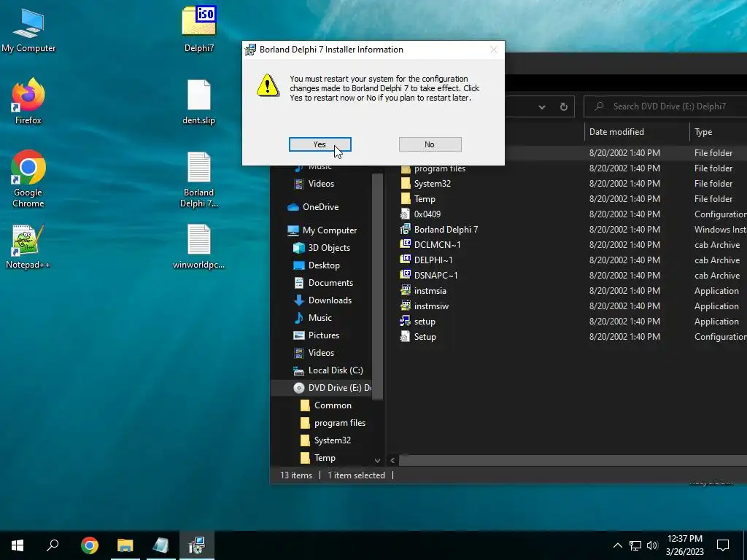Screen dimensions: 747x560
Task: Open volume control tray icon
Action: (x=652, y=545)
